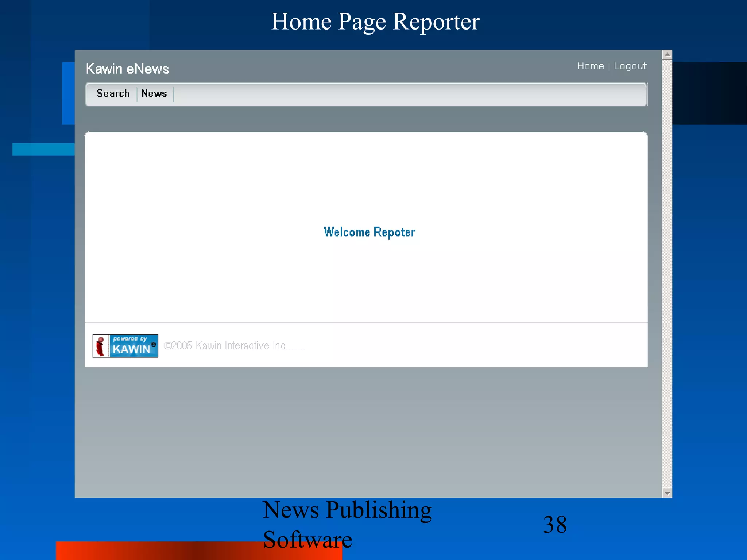Screen dimensions: 747x560
Task: Click the Welcome Repoter heading
Action: (x=369, y=232)
